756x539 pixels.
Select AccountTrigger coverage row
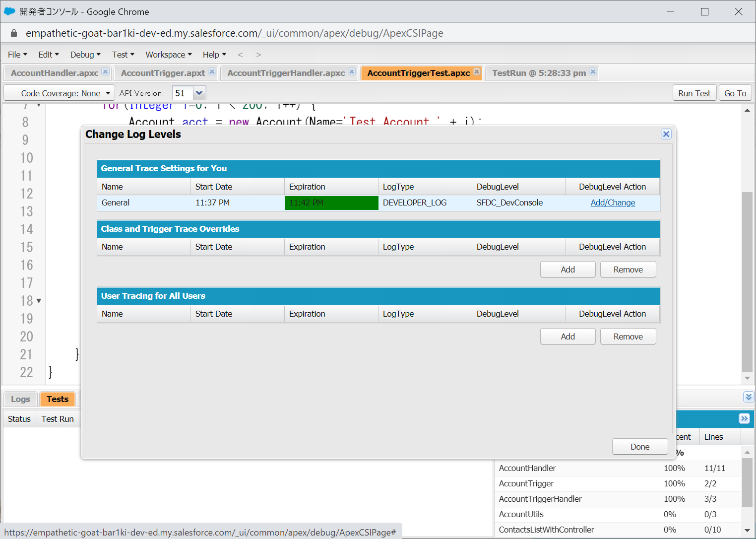(618, 483)
